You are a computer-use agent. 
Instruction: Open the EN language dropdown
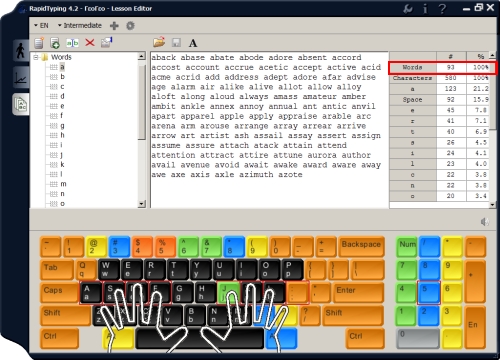41,25
